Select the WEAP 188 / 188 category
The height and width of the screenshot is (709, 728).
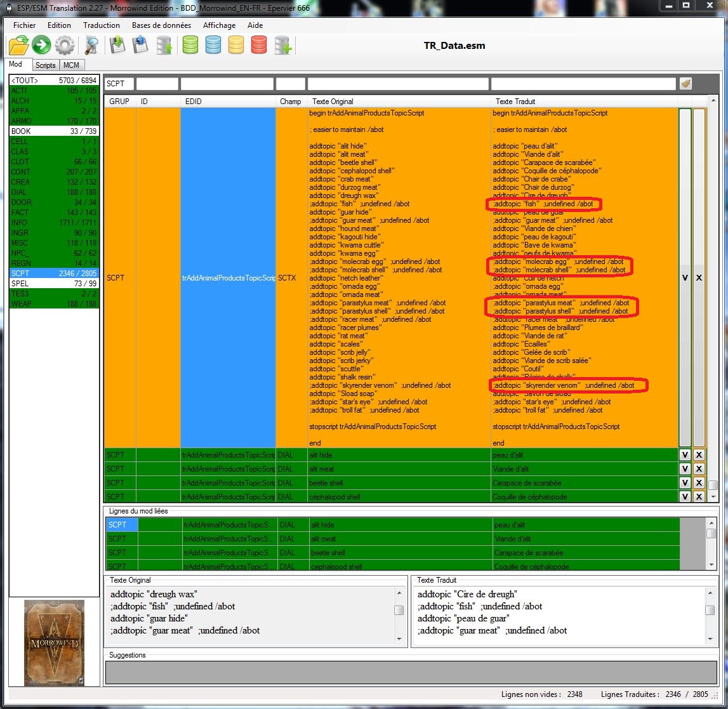pyautogui.click(x=54, y=303)
